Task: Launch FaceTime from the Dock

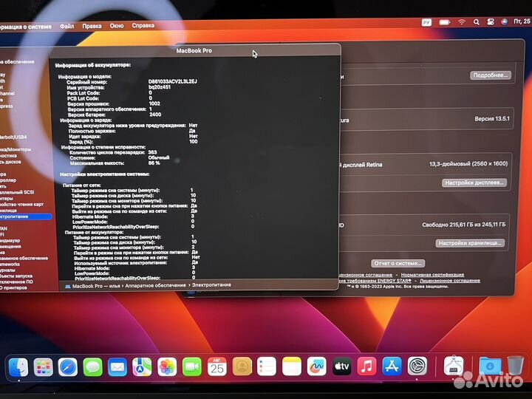Action: [192, 366]
